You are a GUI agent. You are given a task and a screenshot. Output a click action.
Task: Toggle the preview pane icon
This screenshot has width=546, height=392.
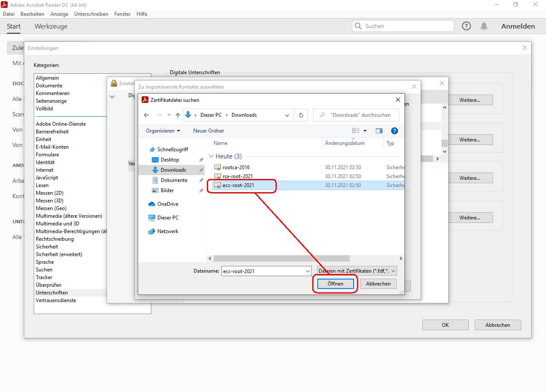point(379,131)
